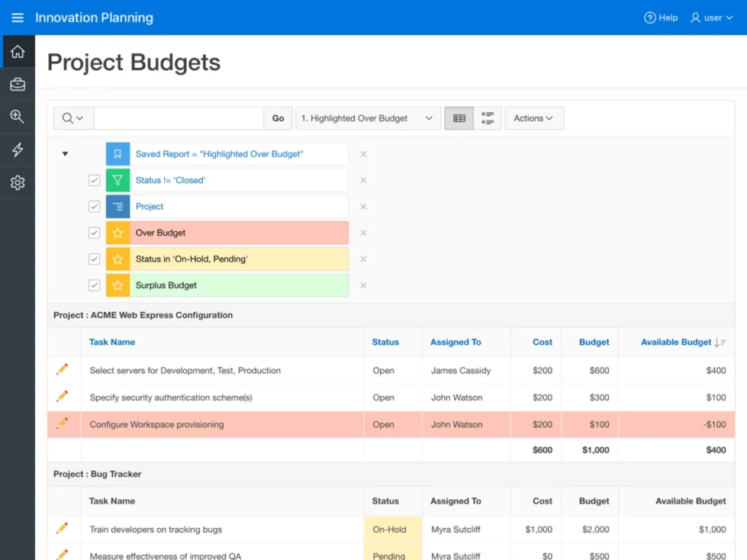The image size is (747, 560).
Task: Switch to detail list view
Action: (x=488, y=118)
